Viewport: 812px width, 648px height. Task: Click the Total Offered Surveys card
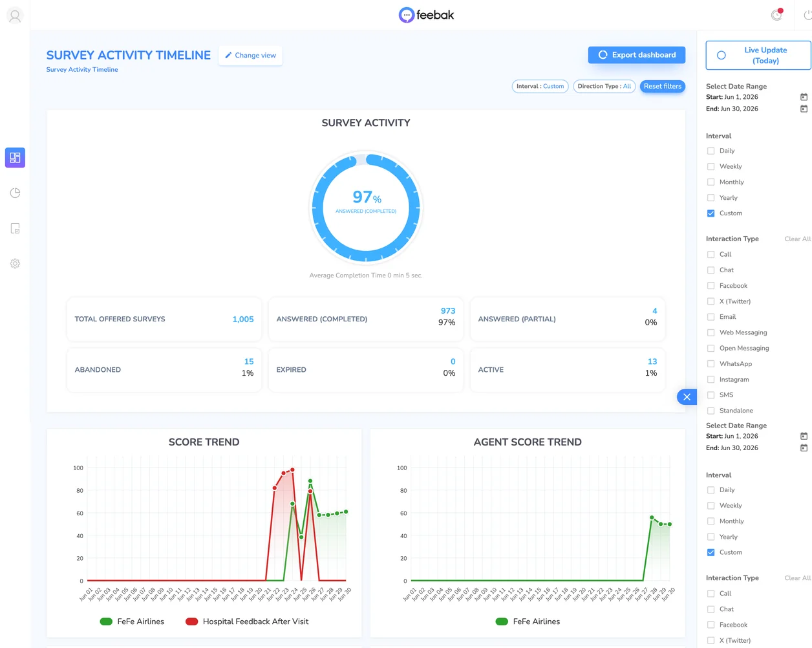click(164, 319)
